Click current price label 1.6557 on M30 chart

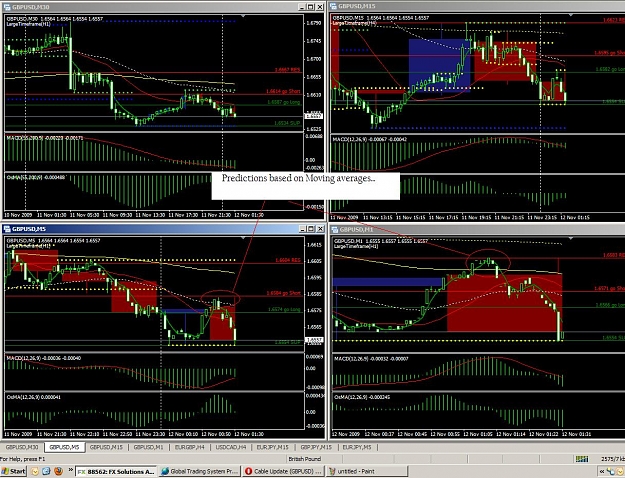[x=314, y=116]
